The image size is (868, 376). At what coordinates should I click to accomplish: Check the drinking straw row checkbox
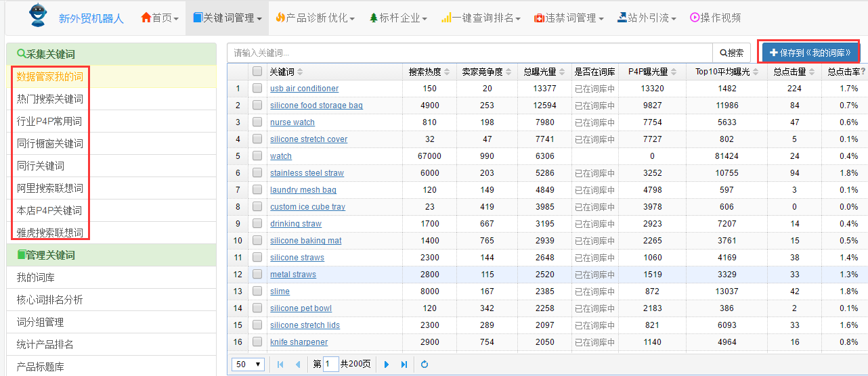[257, 224]
